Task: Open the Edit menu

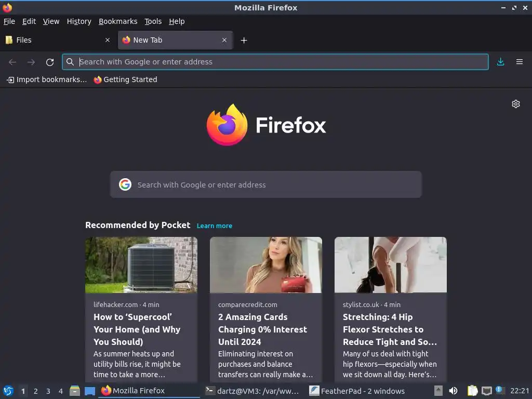Action: click(x=29, y=21)
